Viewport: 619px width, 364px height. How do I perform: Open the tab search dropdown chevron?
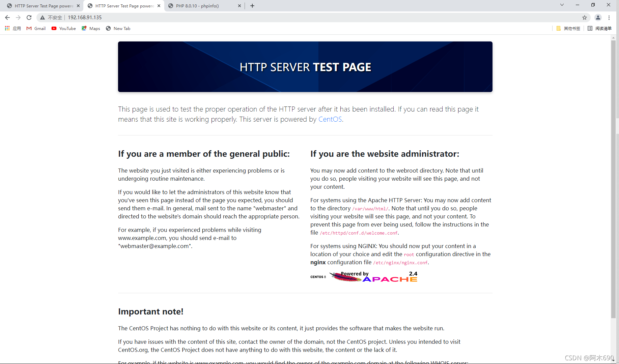point(562,5)
